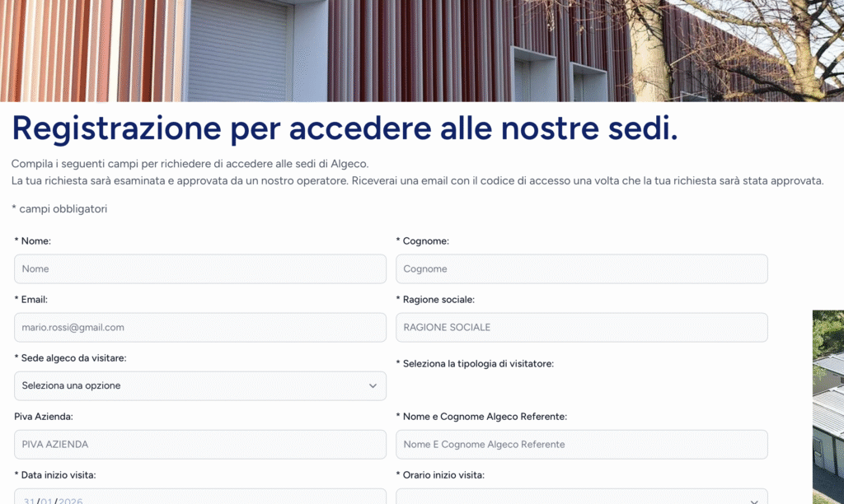
Task: Expand the Sede algeco da visitare dropdown
Action: 200,385
